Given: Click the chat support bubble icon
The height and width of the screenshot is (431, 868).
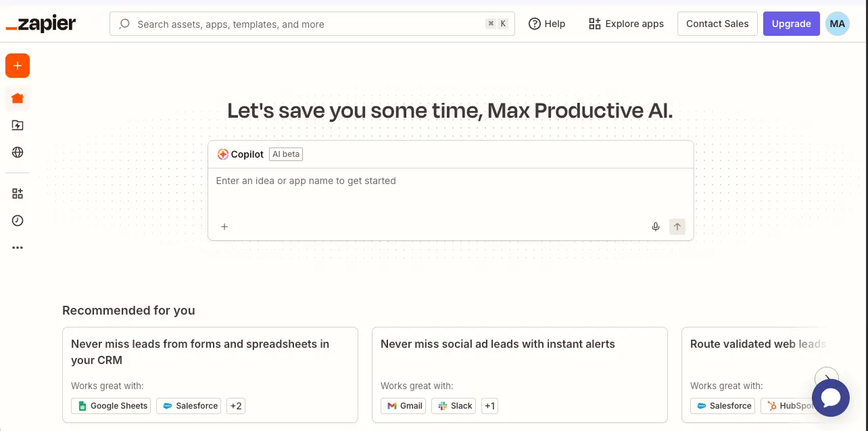Looking at the screenshot, I should tap(830, 398).
